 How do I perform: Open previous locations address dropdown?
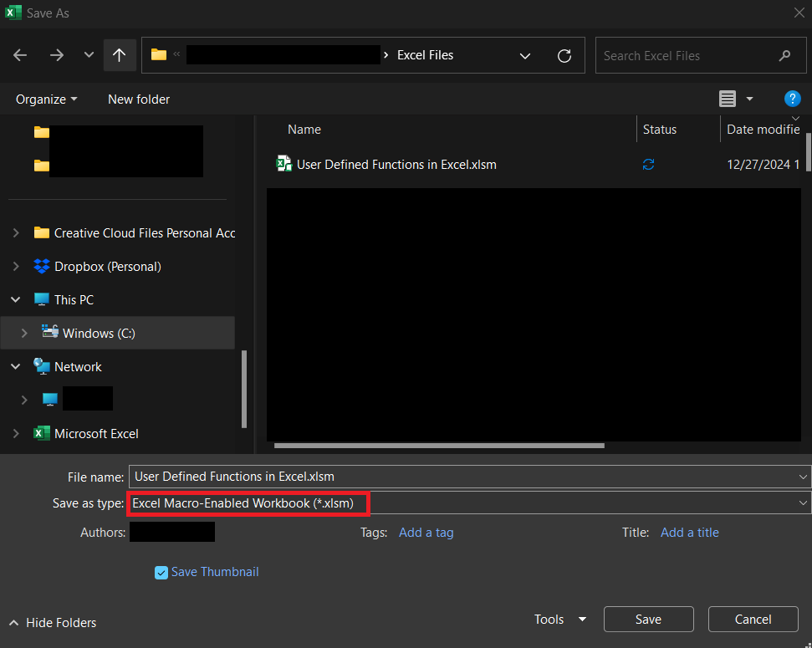point(525,55)
